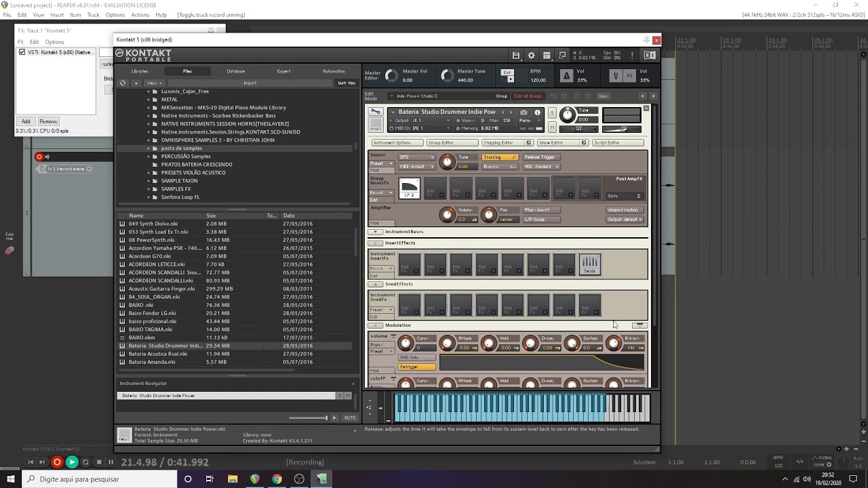Adjust the Master Vol knob

point(391,75)
